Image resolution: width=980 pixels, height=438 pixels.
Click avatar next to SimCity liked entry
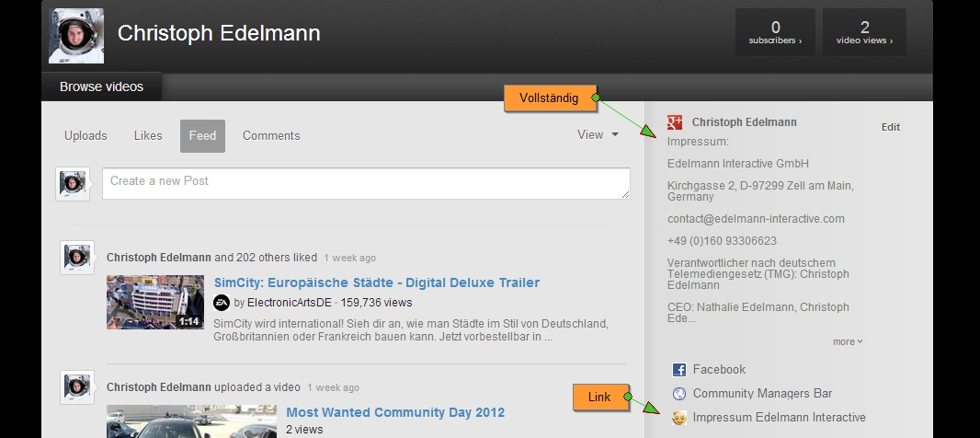pos(77,257)
